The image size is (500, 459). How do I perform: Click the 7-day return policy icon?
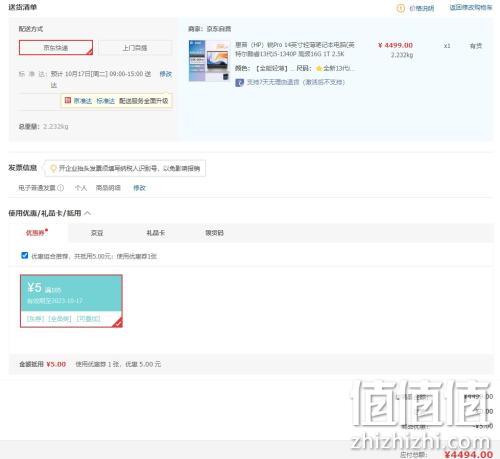coord(239,82)
